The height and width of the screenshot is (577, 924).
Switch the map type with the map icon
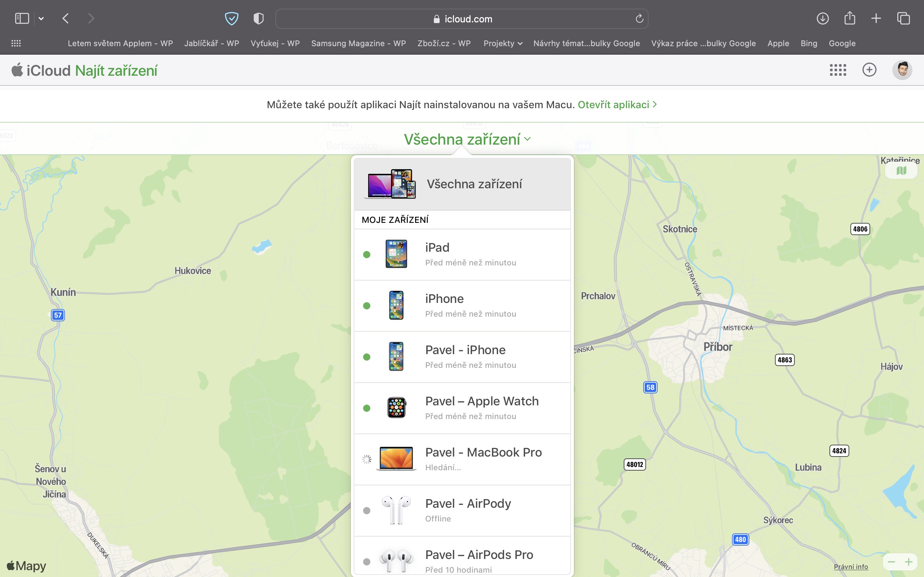(901, 171)
